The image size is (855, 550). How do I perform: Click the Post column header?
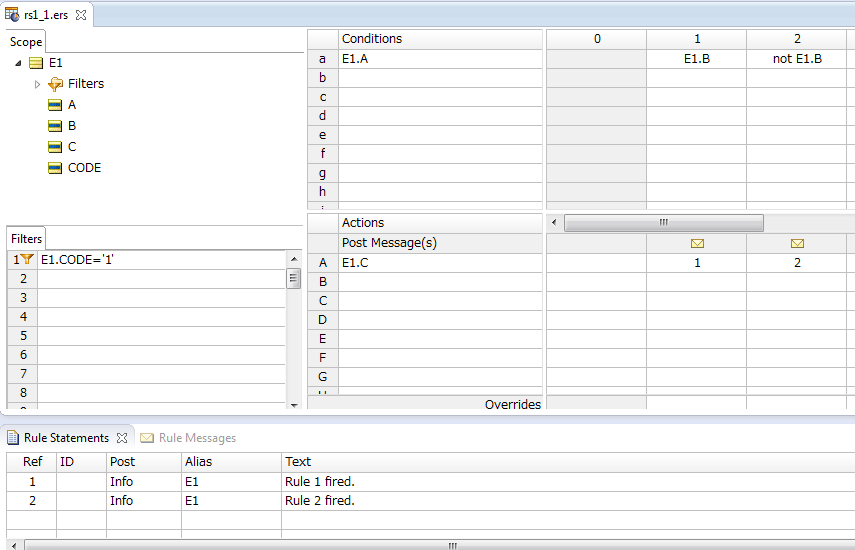click(x=143, y=462)
